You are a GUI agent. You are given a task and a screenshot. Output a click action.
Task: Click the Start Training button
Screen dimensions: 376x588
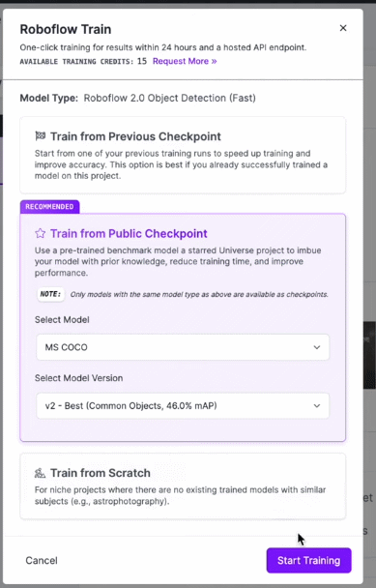click(309, 560)
